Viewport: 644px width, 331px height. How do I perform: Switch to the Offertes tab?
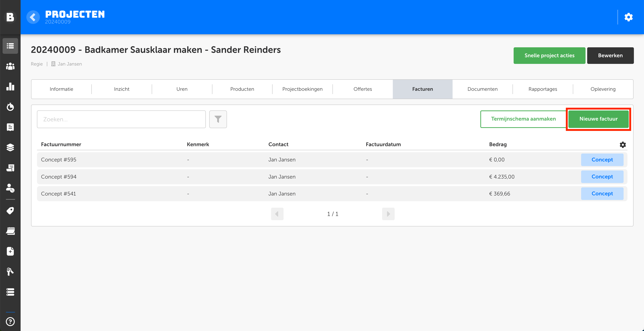point(362,89)
